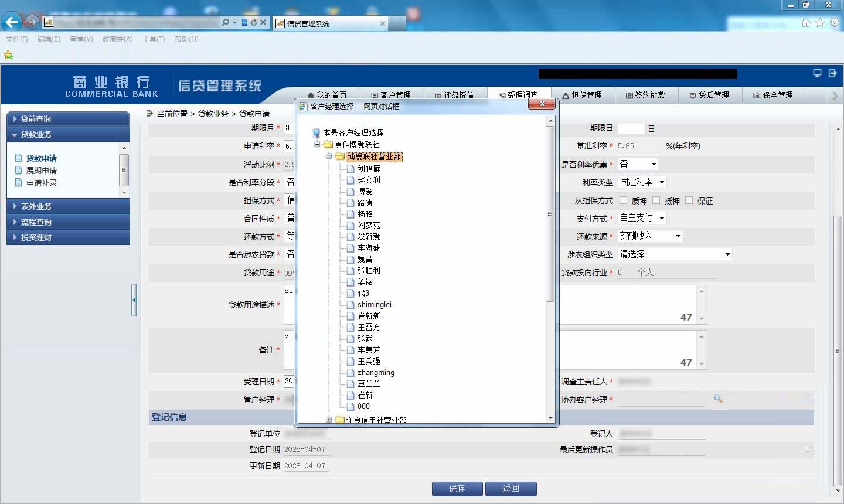844x504 pixels.
Task: Open the 收藏夹(A) browser menu
Action: tap(118, 39)
